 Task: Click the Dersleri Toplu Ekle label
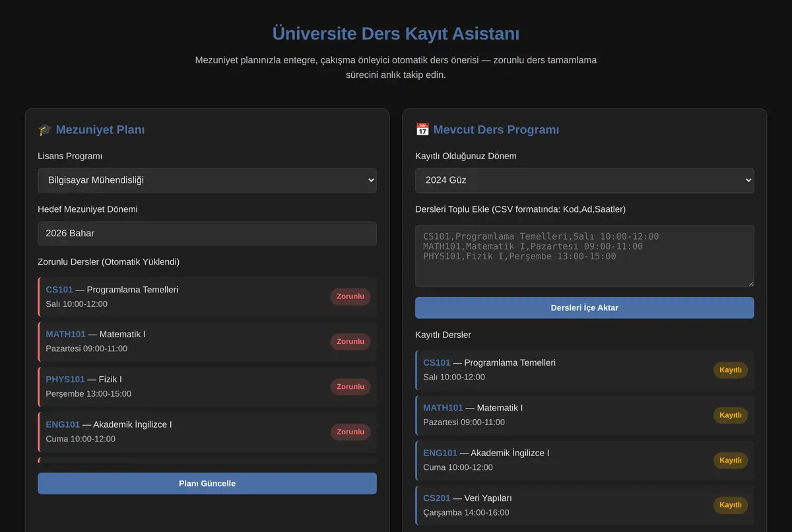pyautogui.click(x=521, y=209)
